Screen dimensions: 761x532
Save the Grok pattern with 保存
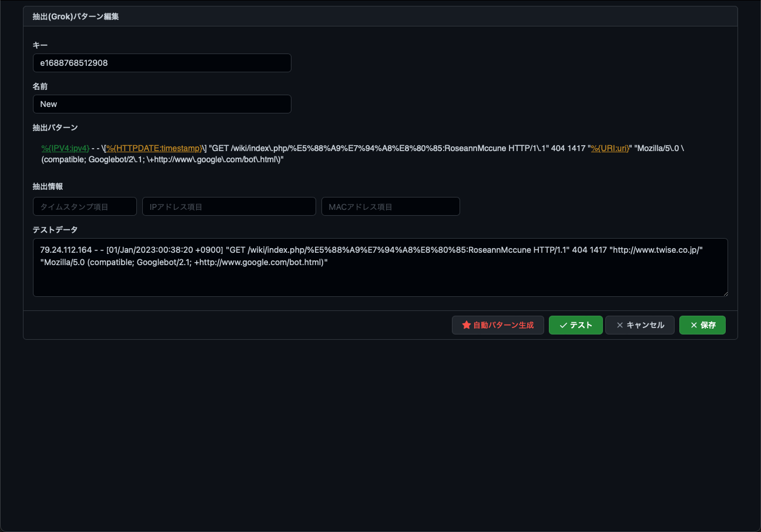pyautogui.click(x=702, y=325)
